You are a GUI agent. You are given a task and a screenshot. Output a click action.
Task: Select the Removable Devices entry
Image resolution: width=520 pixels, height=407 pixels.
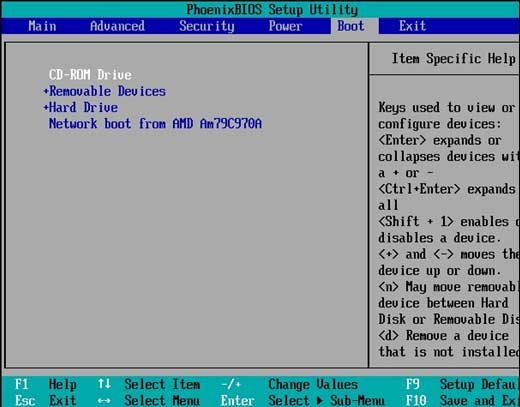coord(108,91)
